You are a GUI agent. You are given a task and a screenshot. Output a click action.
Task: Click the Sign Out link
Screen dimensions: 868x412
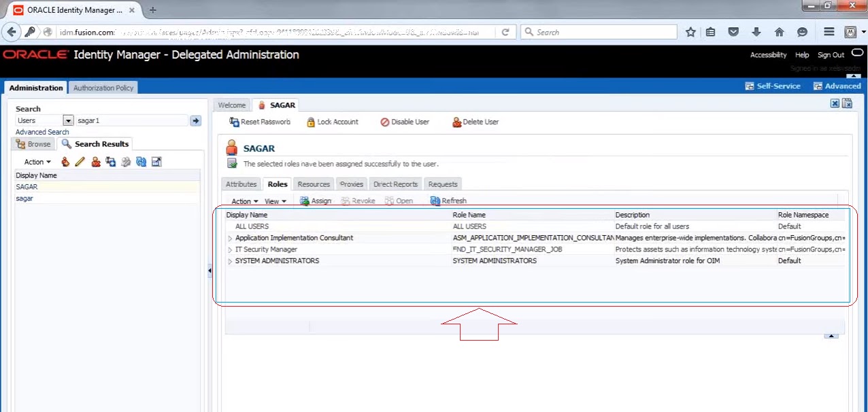[x=831, y=54]
